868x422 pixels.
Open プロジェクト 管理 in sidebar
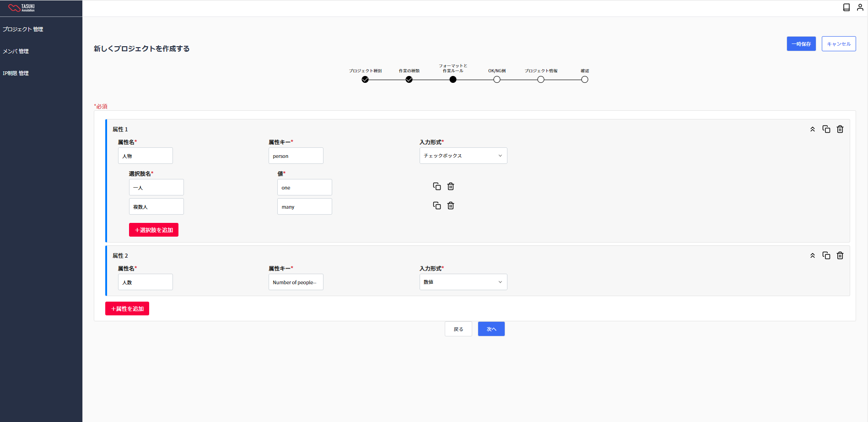pyautogui.click(x=23, y=29)
